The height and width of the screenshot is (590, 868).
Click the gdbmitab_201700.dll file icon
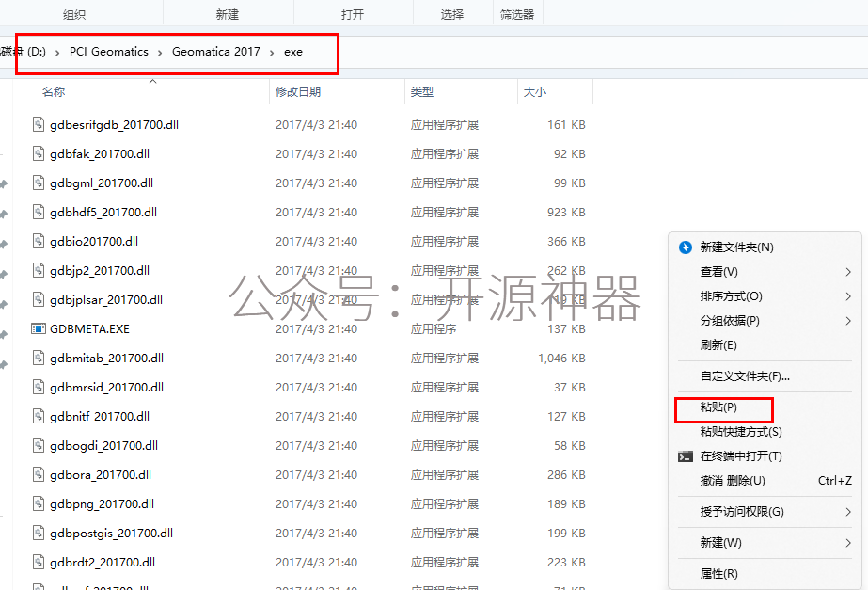coord(39,358)
